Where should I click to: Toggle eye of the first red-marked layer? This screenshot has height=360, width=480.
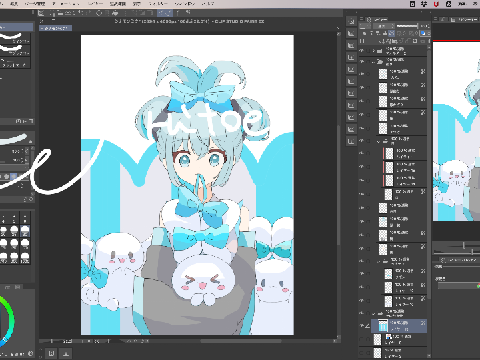[x=362, y=153]
